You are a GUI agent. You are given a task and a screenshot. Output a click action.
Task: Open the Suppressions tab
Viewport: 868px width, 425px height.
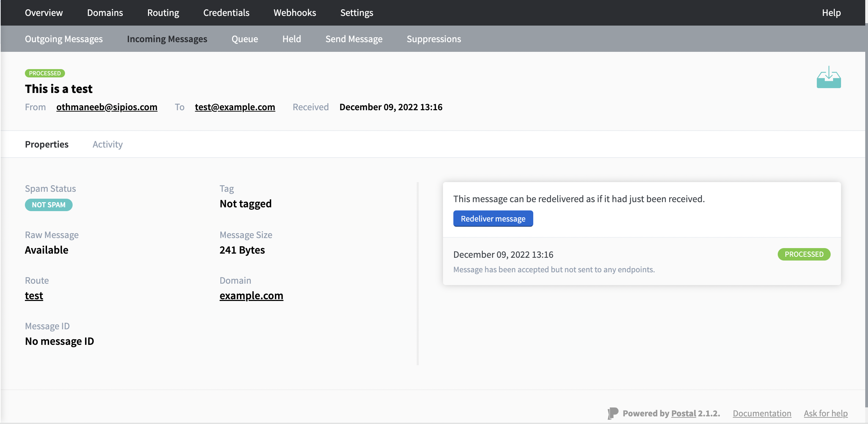(x=434, y=39)
